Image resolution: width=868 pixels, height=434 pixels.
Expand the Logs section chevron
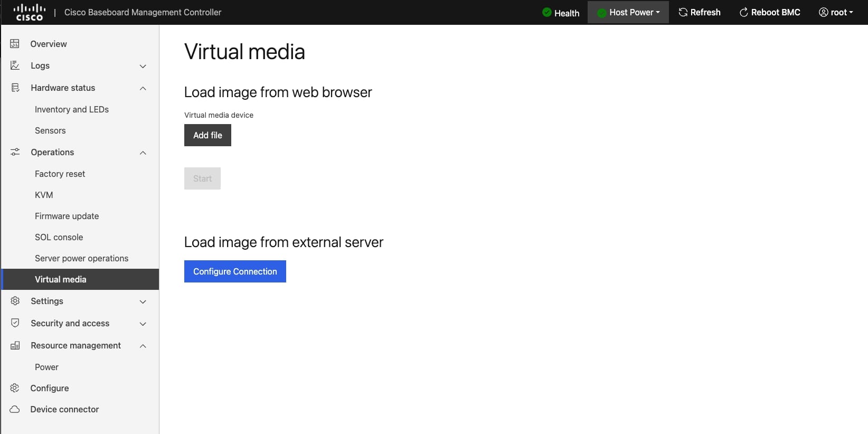tap(143, 66)
